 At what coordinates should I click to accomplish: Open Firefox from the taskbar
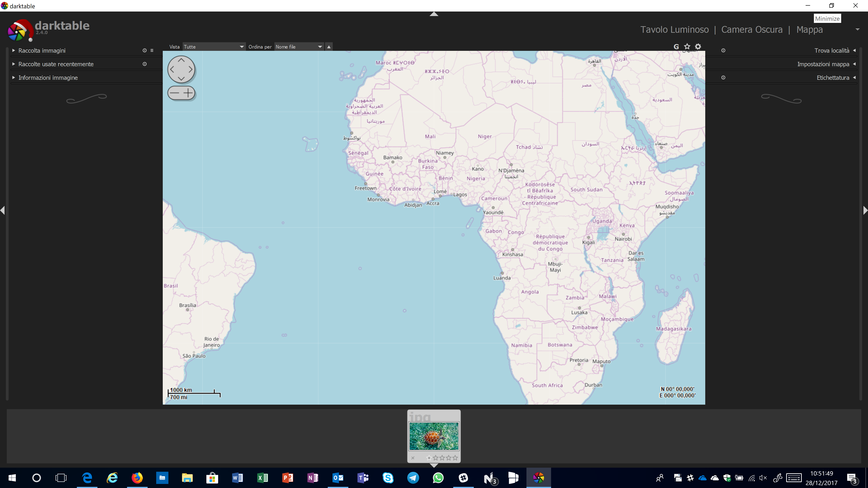tap(137, 478)
